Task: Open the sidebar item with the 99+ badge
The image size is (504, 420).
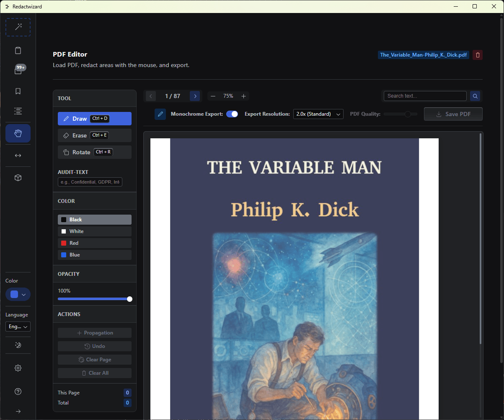Action: [18, 71]
